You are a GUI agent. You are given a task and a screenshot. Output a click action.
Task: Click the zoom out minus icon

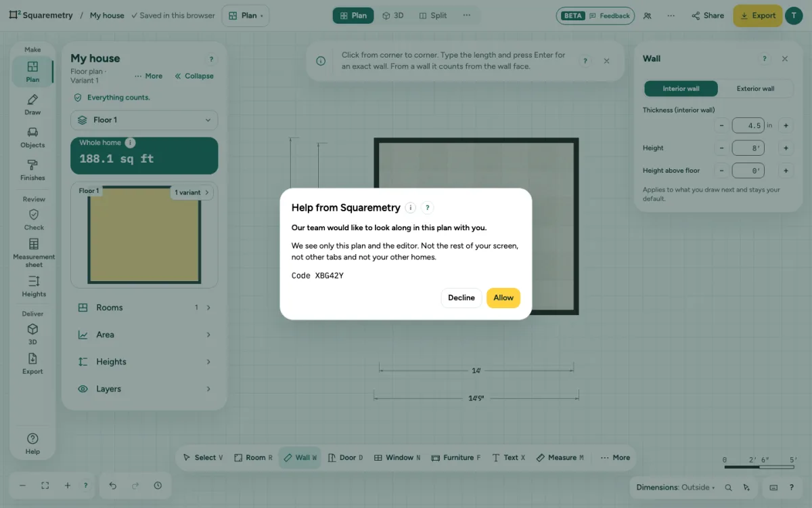(x=22, y=486)
